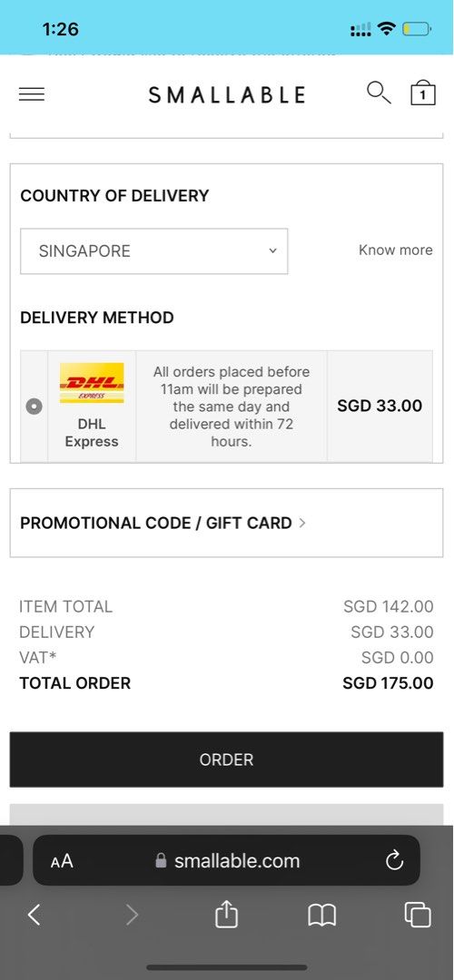Tap the SMALLABLE logo to go home
Screen dimensions: 454x980
point(227,95)
